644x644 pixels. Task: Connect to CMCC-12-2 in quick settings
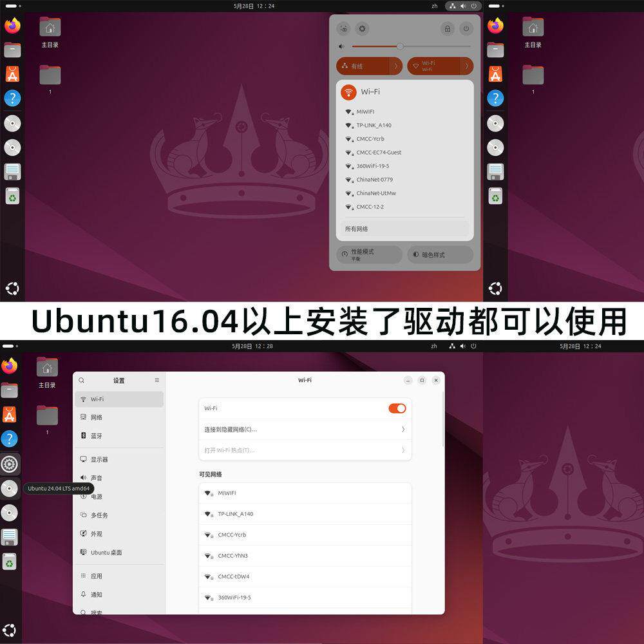tap(404, 207)
